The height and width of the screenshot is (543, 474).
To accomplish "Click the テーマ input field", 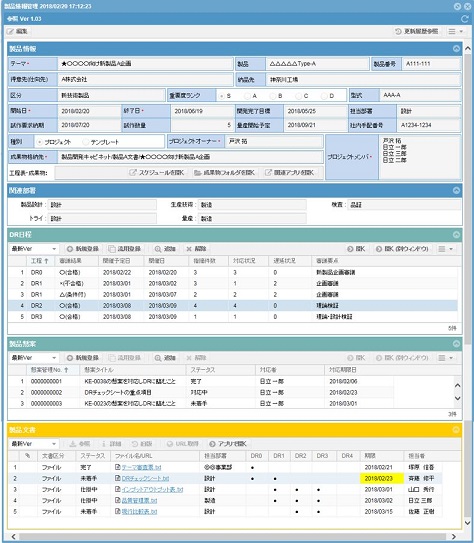I will click(x=145, y=64).
